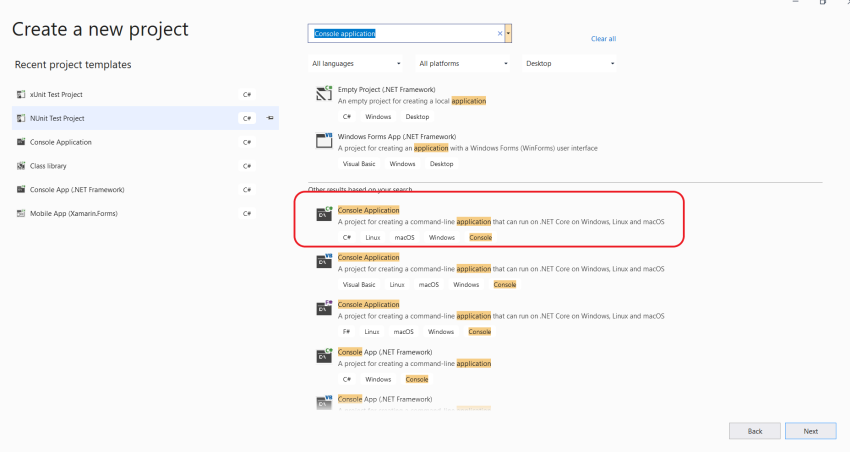This screenshot has width=850, height=452.
Task: Click Desktop tag under Empty Project
Action: [417, 117]
